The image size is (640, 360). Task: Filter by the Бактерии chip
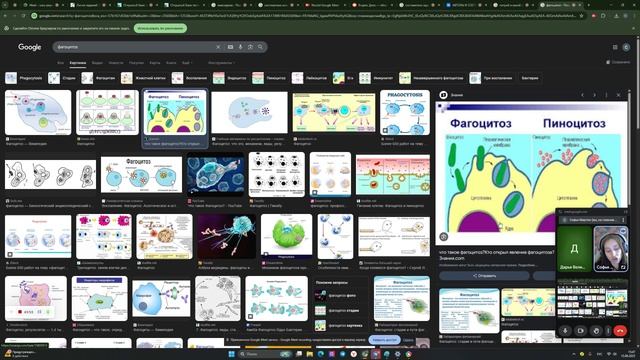click(x=530, y=78)
